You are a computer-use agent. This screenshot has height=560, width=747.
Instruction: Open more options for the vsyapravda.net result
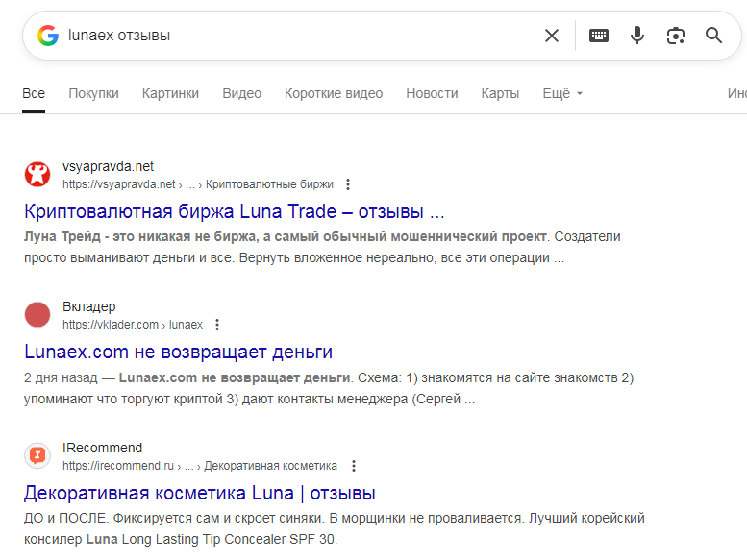[x=348, y=184]
